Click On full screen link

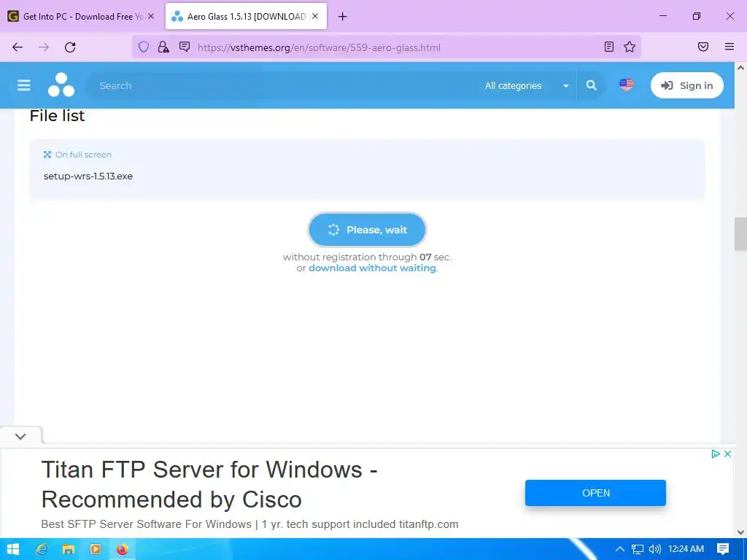(x=77, y=155)
